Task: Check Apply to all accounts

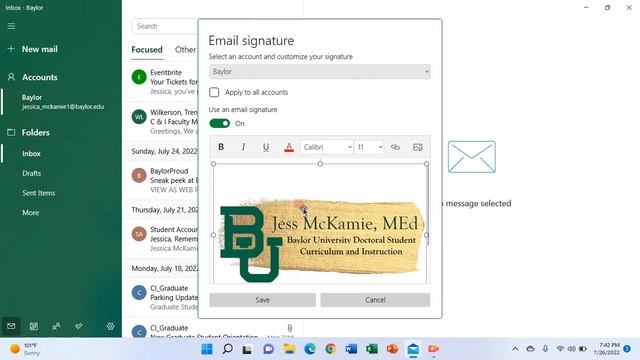Action: click(214, 92)
